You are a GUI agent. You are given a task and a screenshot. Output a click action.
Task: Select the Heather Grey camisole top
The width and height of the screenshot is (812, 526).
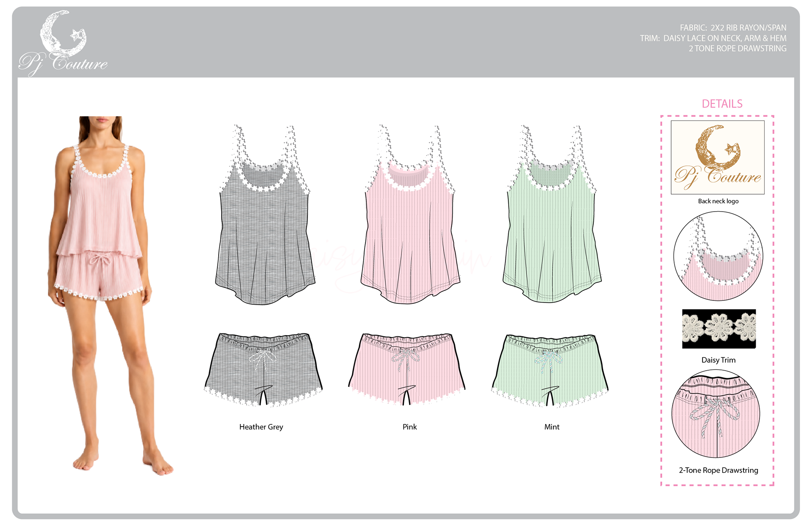tap(265, 215)
